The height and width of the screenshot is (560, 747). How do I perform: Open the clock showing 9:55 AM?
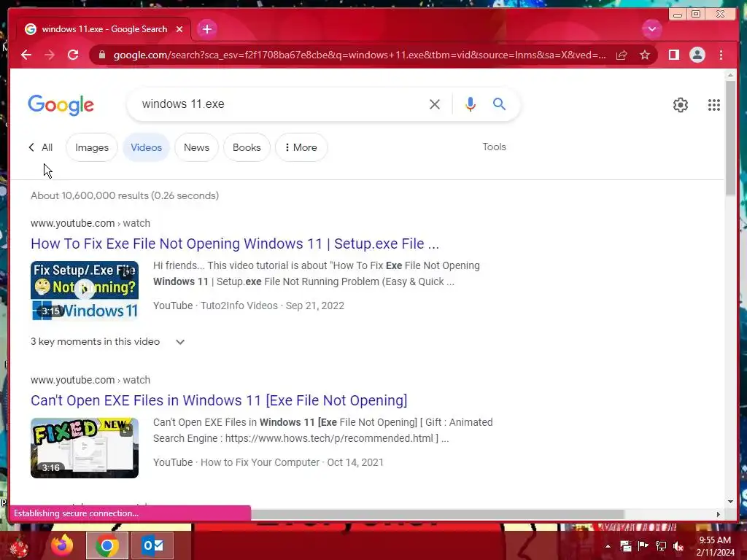(x=715, y=546)
